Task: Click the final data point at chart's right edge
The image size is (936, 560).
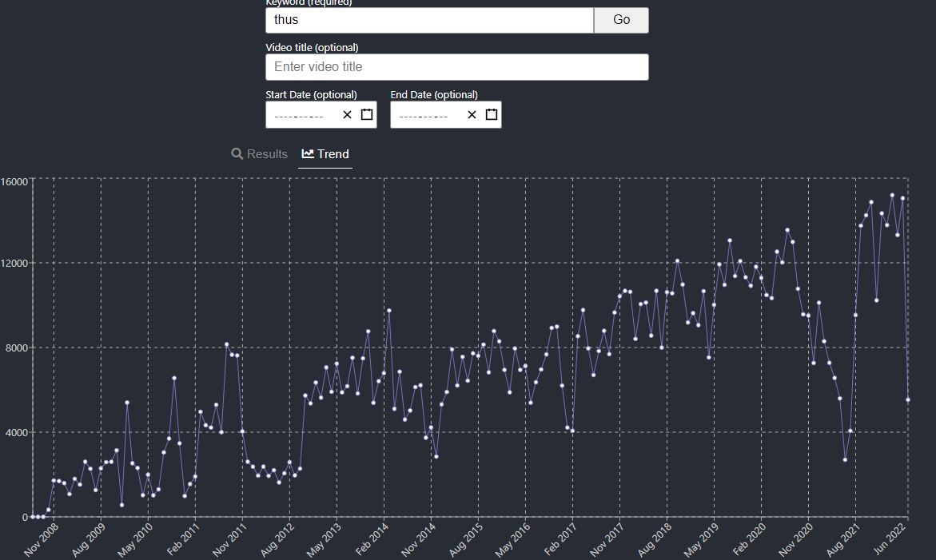Action: tap(908, 400)
